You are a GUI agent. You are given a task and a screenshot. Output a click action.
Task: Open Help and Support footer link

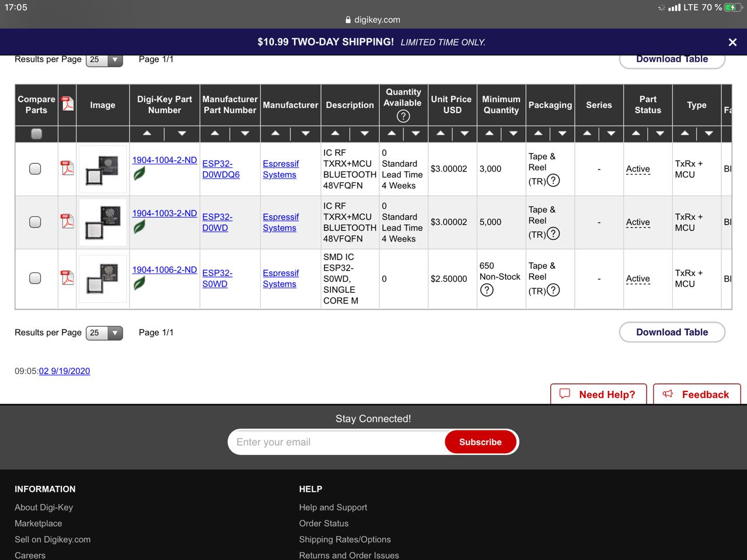click(x=333, y=508)
